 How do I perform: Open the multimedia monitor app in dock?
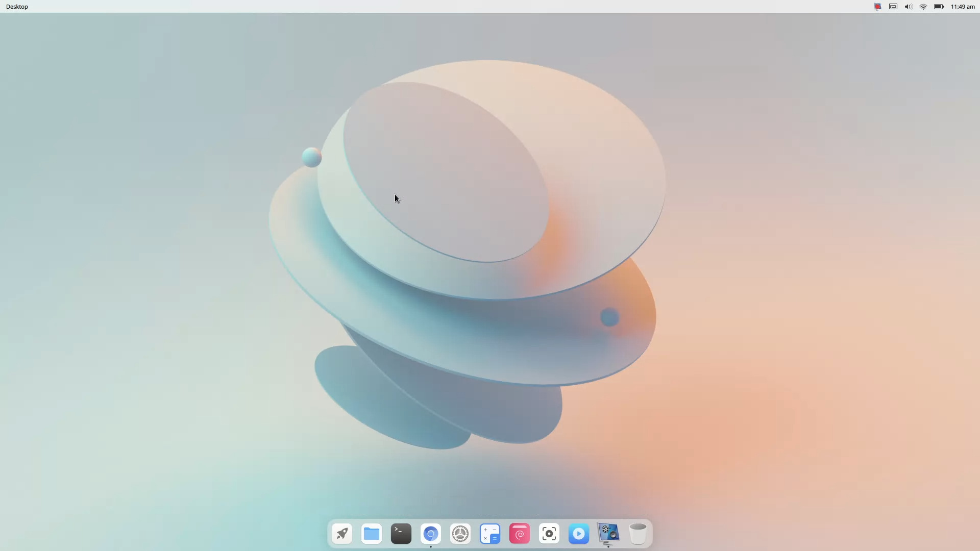pos(608,534)
